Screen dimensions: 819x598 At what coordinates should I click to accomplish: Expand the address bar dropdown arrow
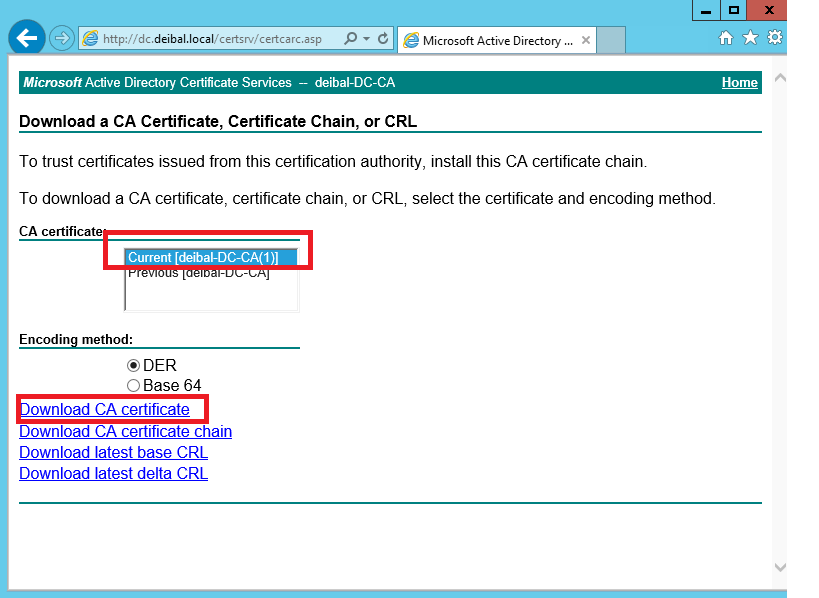(x=366, y=39)
